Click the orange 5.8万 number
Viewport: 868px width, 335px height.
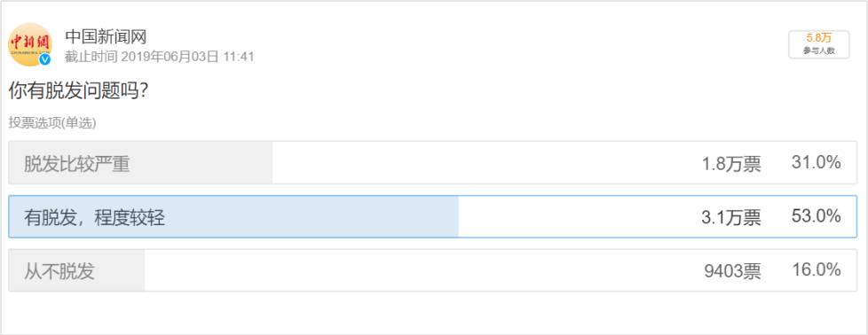[x=819, y=39]
